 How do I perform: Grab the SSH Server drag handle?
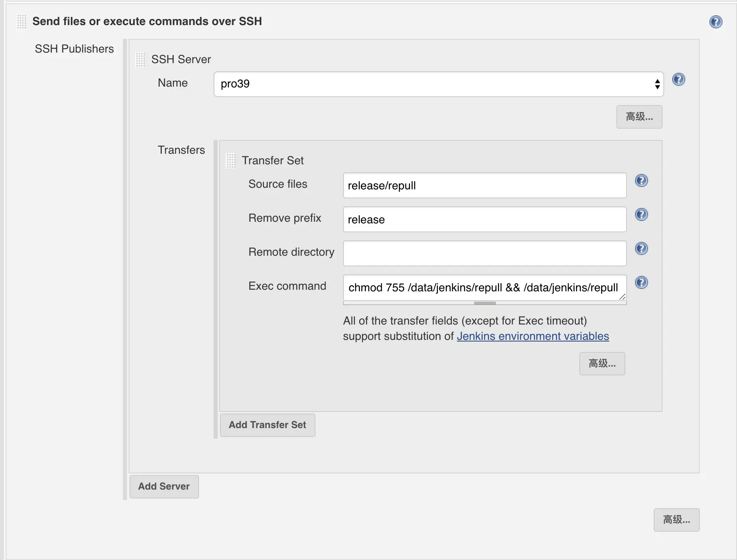point(140,59)
